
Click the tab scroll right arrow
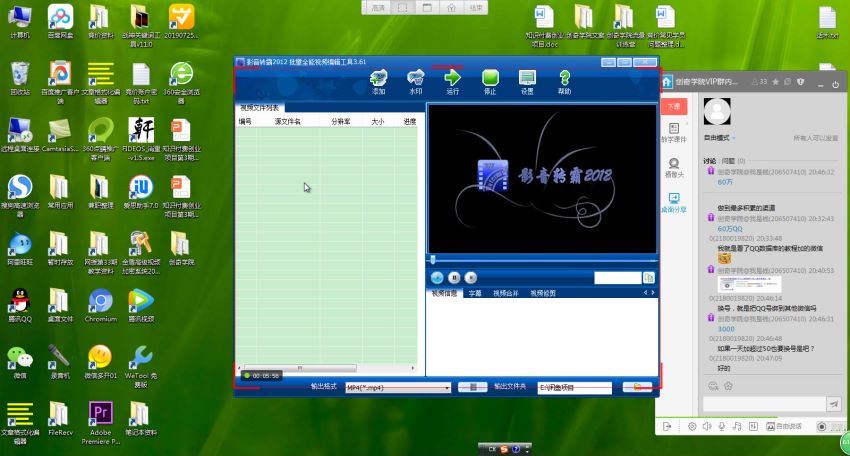(653, 293)
